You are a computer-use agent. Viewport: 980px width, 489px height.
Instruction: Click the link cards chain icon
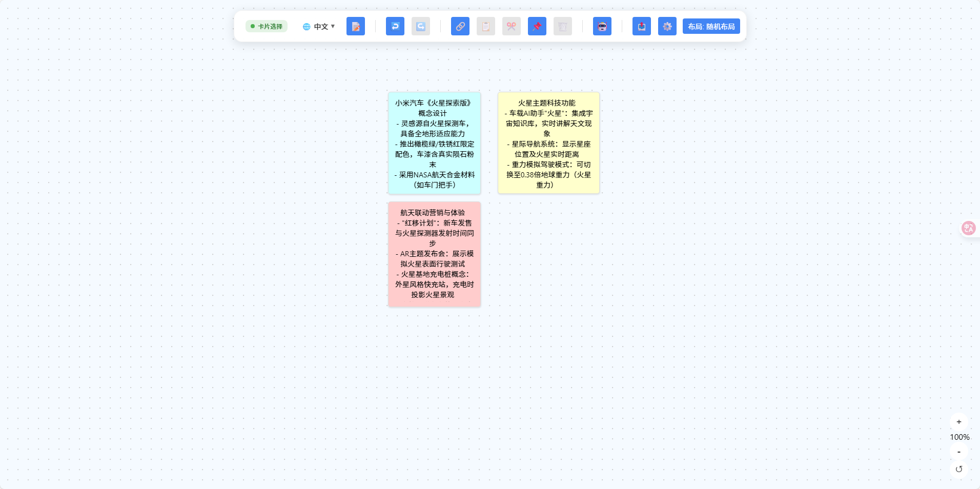pos(460,26)
